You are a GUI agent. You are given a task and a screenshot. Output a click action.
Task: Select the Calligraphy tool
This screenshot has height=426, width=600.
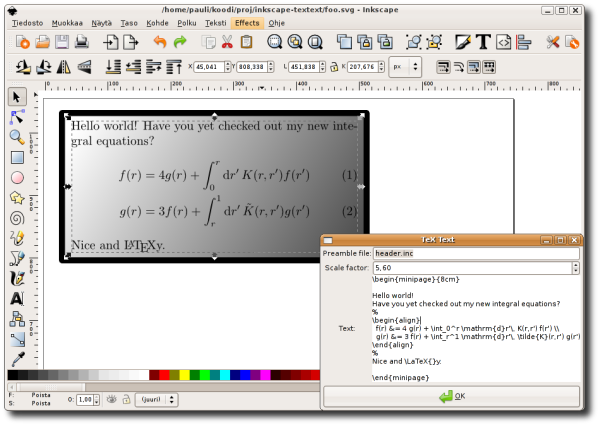(17, 279)
